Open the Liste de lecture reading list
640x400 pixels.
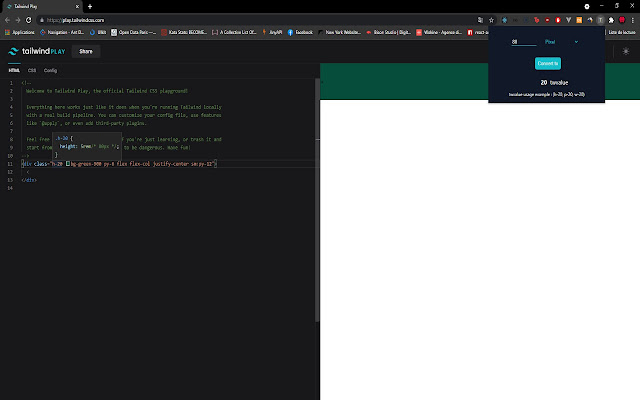click(622, 32)
